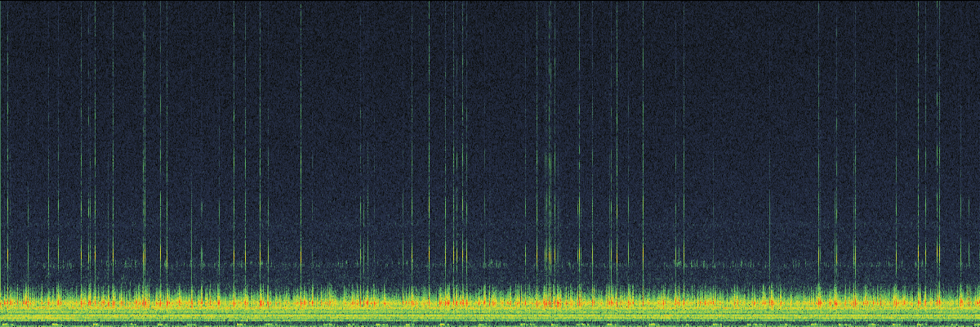Click the faint dotted horizontal band above the green noise floor
Image resolution: width=980 pixels, height=327 pixels.
(x=490, y=264)
